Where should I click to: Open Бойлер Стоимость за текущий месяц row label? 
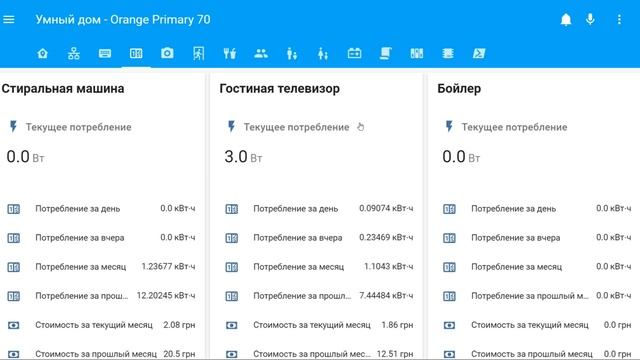pos(530,325)
